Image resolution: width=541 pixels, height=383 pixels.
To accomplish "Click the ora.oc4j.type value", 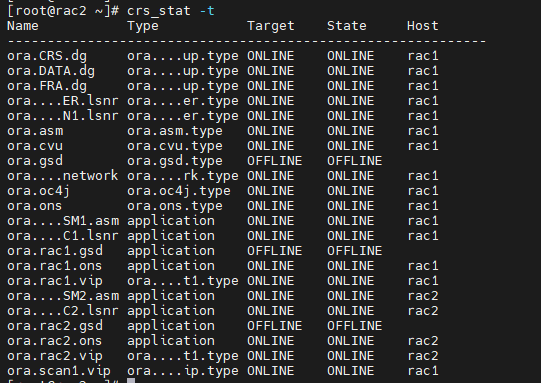I will point(179,191).
